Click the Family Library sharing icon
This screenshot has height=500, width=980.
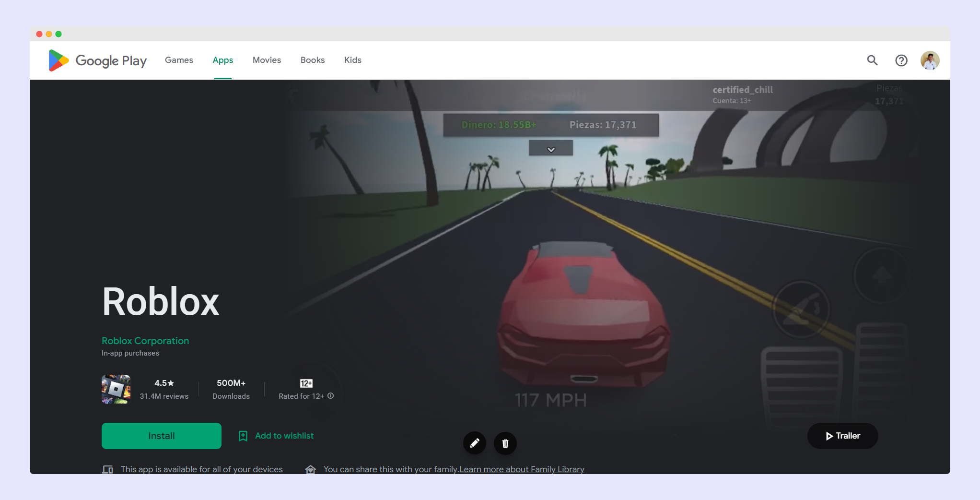pos(311,469)
